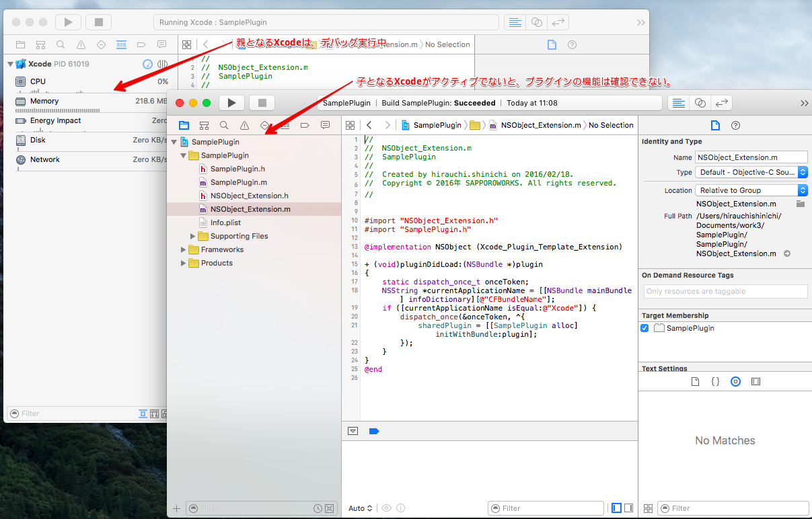Select SamplePlugin.h in navigator
Screen dimensions: 812x519
point(237,169)
